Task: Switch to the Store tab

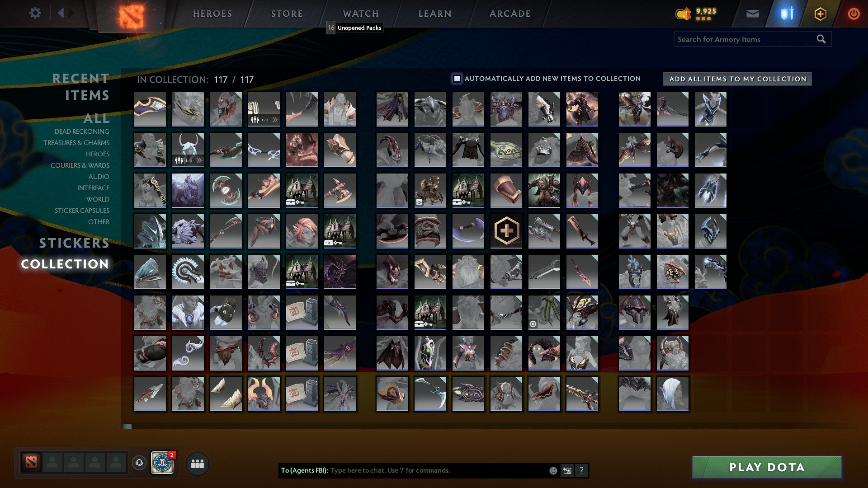Action: (286, 13)
